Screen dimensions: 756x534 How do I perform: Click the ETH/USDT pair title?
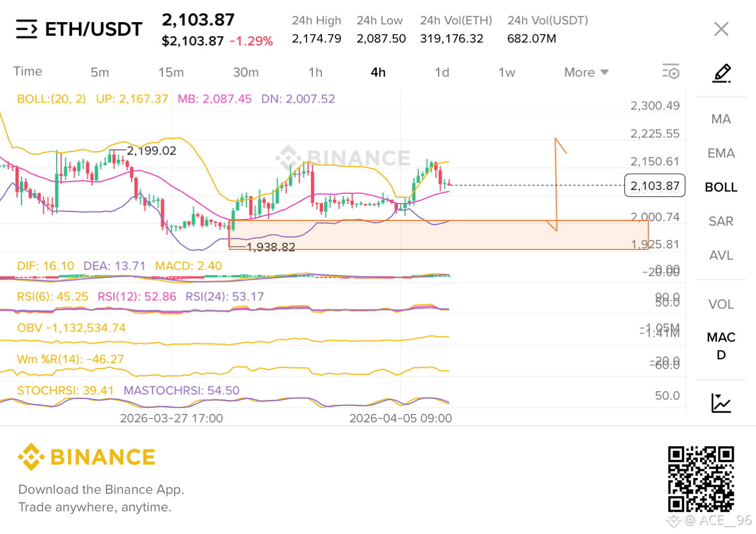(94, 29)
